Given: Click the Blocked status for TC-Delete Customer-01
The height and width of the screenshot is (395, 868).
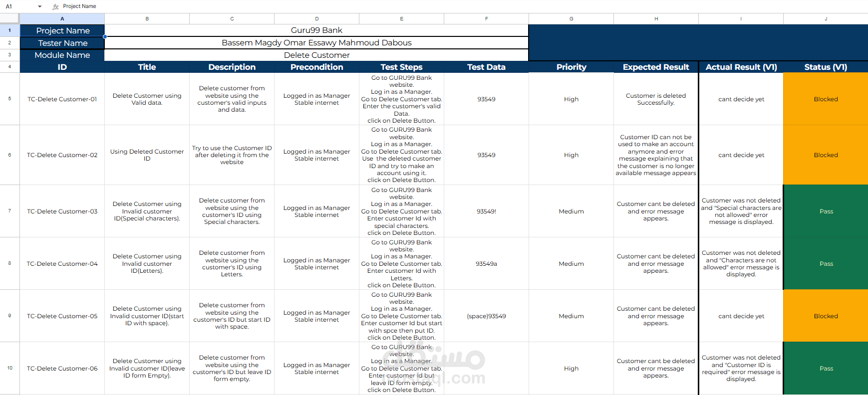Looking at the screenshot, I should pos(826,99).
